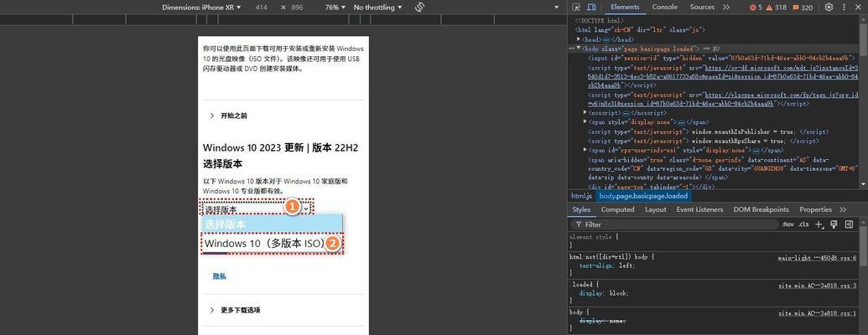Select the Layout tab

[656, 209]
